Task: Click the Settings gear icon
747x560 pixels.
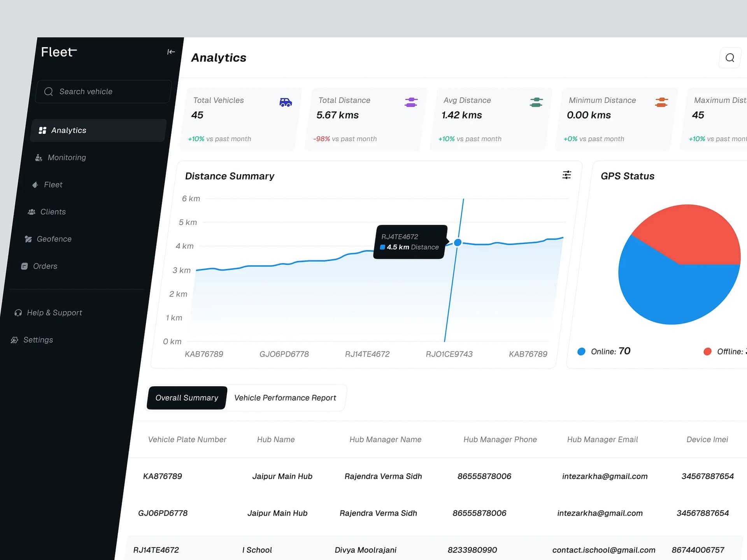Action: pyautogui.click(x=14, y=340)
